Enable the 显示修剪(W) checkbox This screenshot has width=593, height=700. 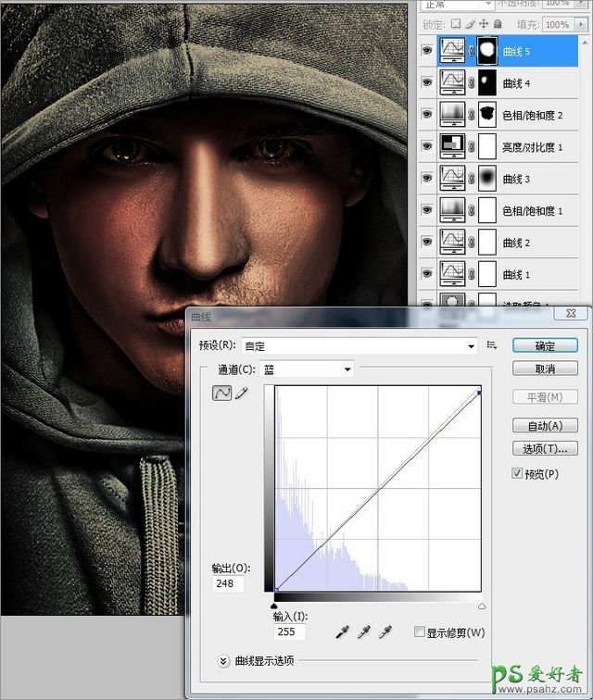[420, 632]
